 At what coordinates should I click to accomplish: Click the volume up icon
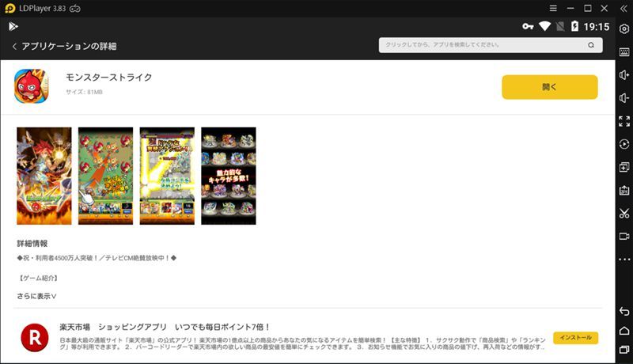(x=624, y=75)
